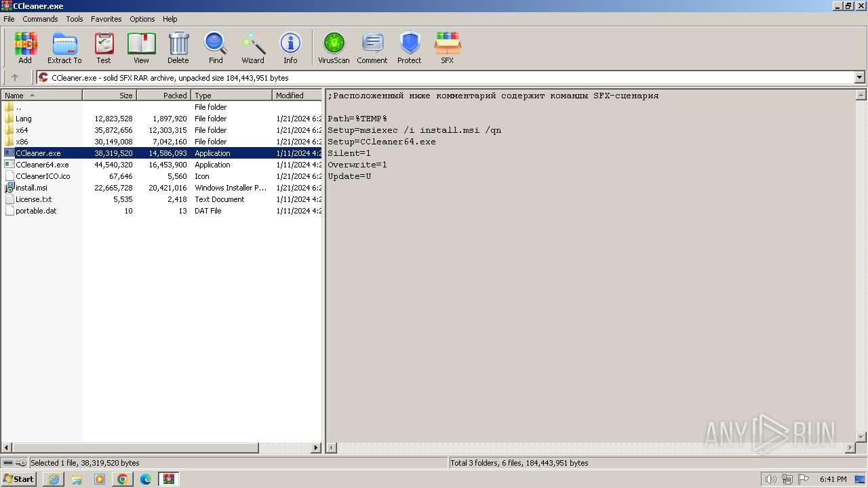Image resolution: width=868 pixels, height=488 pixels.
Task: Select the x86 folder icon
Action: (9, 142)
